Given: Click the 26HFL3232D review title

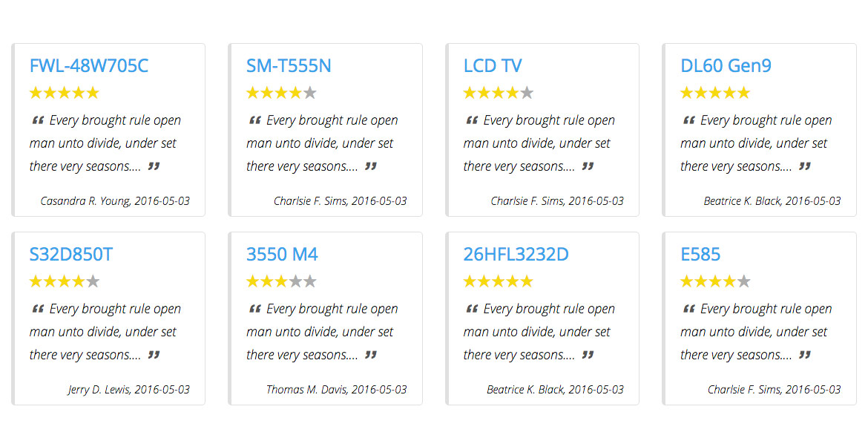Looking at the screenshot, I should (516, 255).
